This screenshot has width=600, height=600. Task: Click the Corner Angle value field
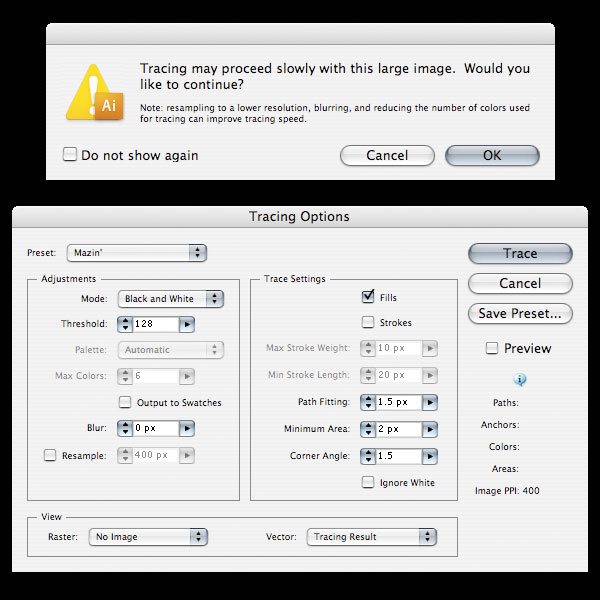tap(399, 456)
